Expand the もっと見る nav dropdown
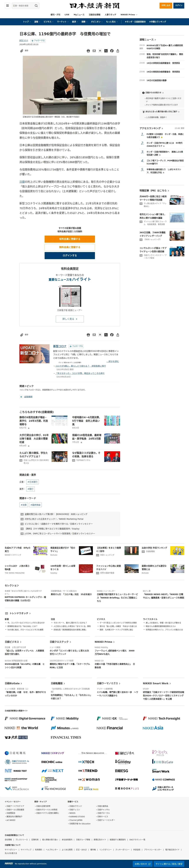 click(112, 22)
